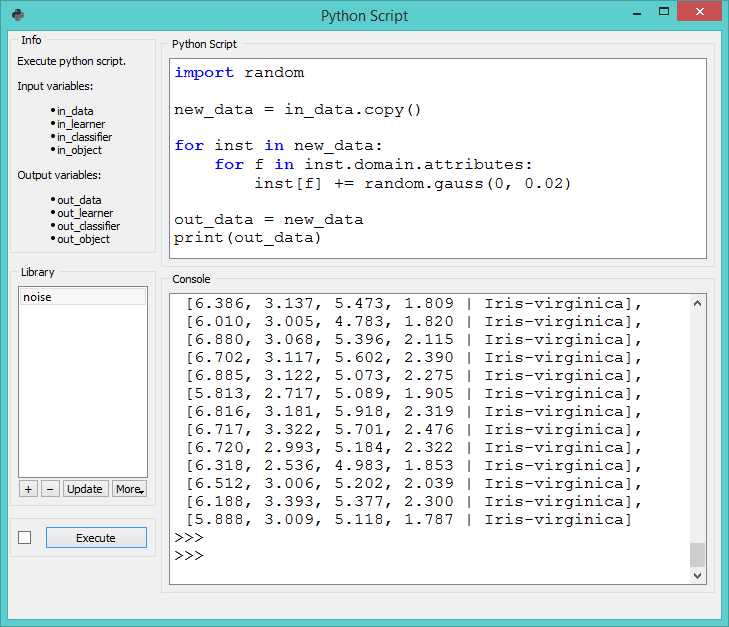Remove script with minus button
The image size is (729, 627).
point(50,489)
